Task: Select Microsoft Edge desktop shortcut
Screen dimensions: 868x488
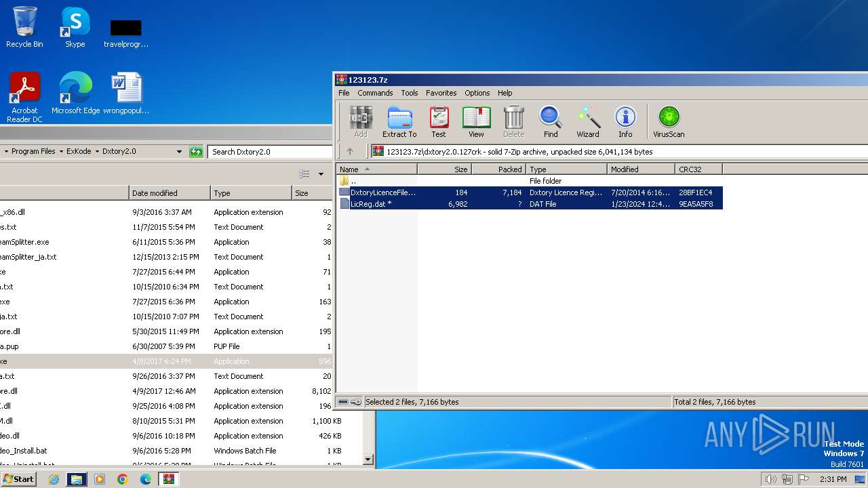Action: (x=75, y=93)
